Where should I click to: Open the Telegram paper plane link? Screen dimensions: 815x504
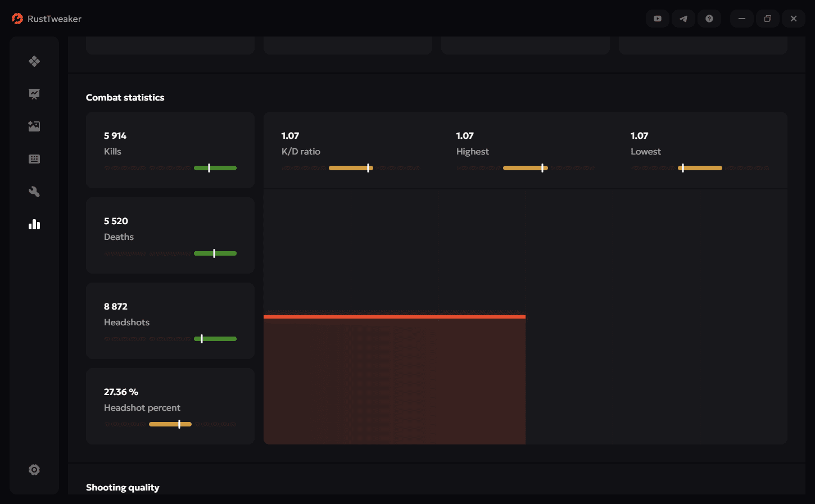point(683,19)
